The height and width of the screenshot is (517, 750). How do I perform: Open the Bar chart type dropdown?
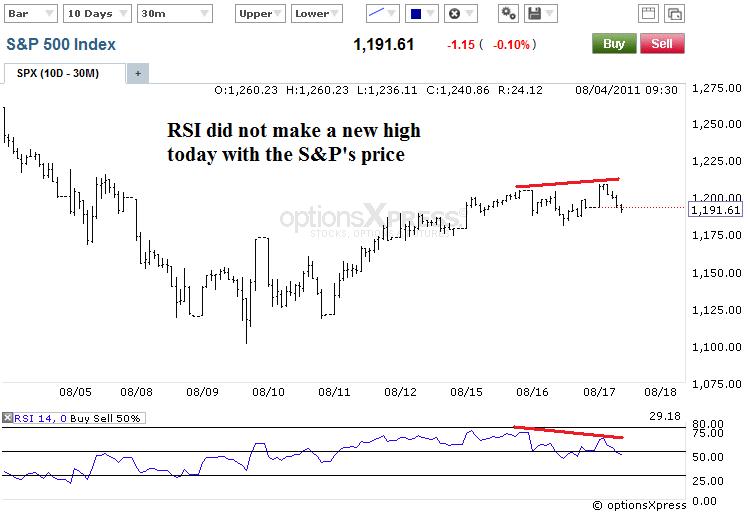pos(31,14)
